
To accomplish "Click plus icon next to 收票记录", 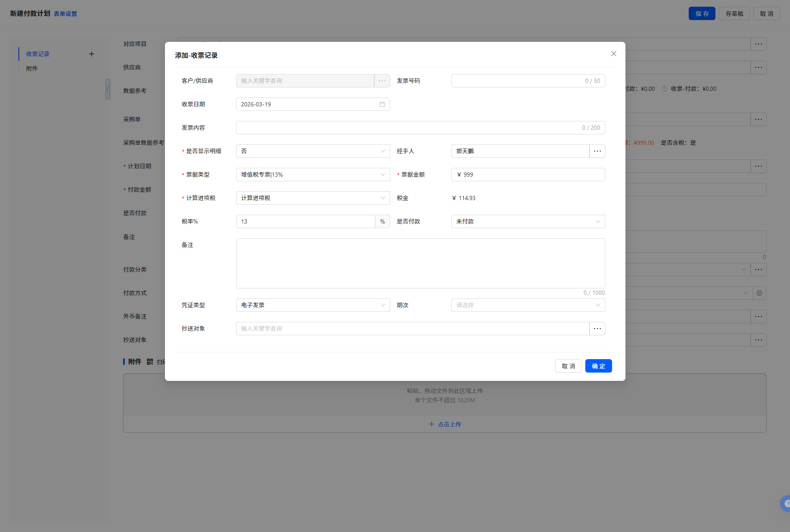I will (x=92, y=54).
